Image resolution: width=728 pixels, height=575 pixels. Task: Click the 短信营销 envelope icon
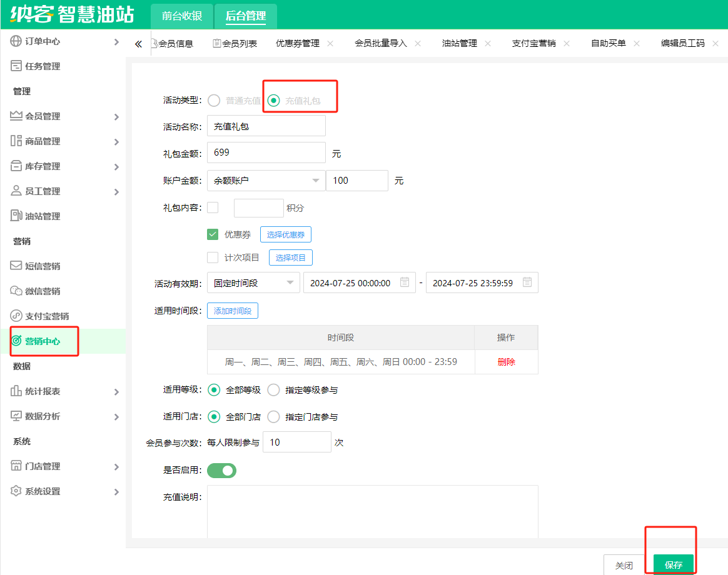[16, 266]
